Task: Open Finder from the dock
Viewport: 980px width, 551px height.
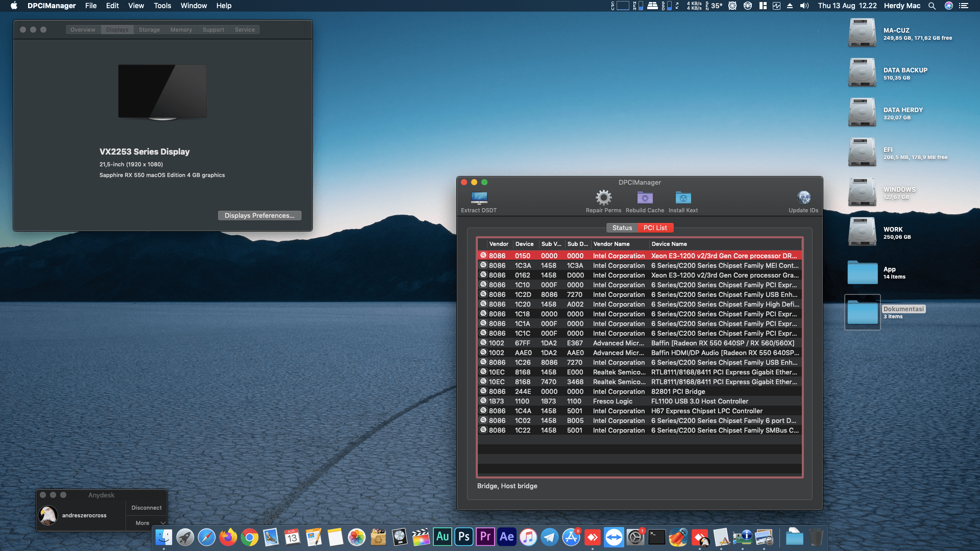Action: 164,537
